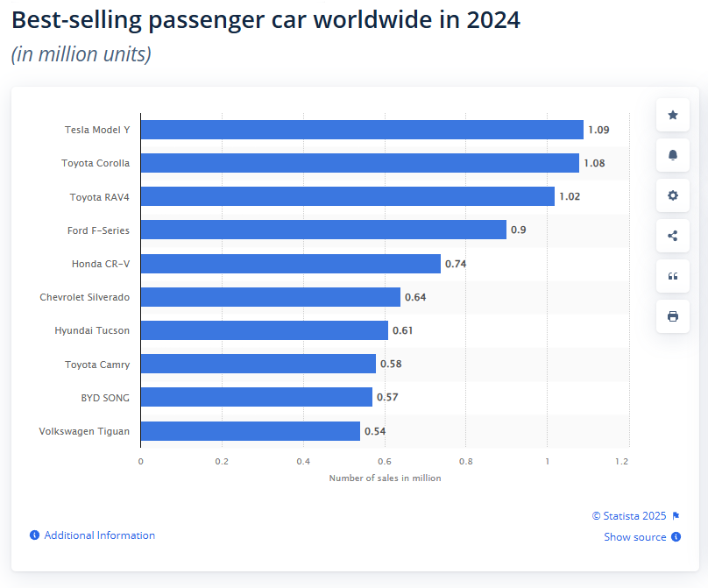Click the Show source link
Viewport: 708px width, 588px height.
pyautogui.click(x=635, y=537)
